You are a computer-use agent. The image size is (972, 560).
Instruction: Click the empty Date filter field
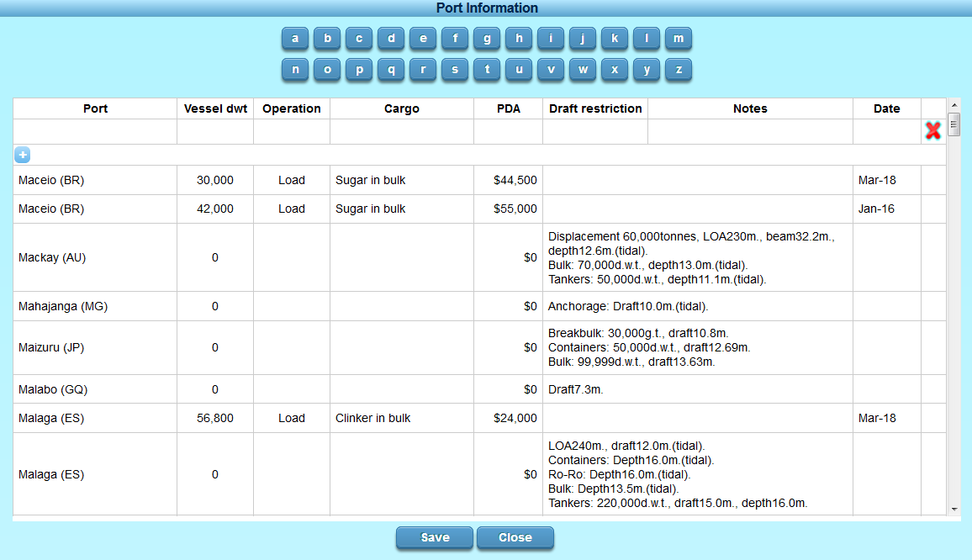click(887, 131)
